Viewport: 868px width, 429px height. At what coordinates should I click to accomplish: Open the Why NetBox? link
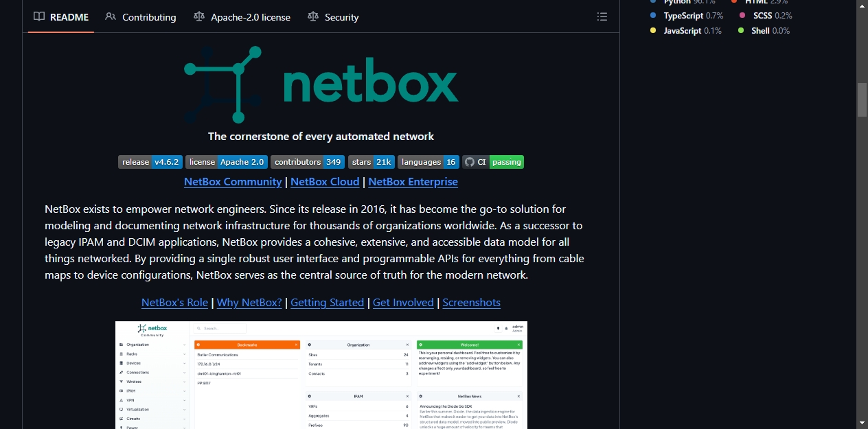[x=249, y=303]
